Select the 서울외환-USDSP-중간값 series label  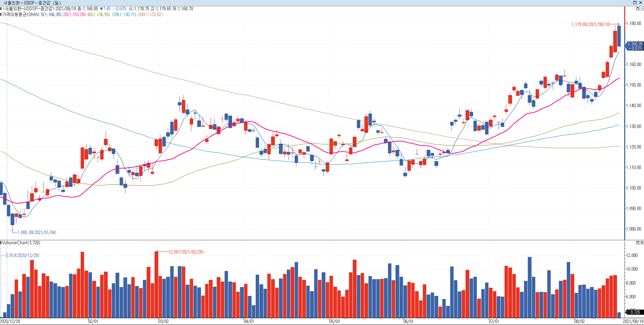pyautogui.click(x=29, y=9)
